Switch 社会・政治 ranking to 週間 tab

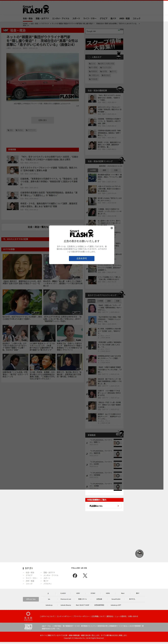tap(104, 170)
